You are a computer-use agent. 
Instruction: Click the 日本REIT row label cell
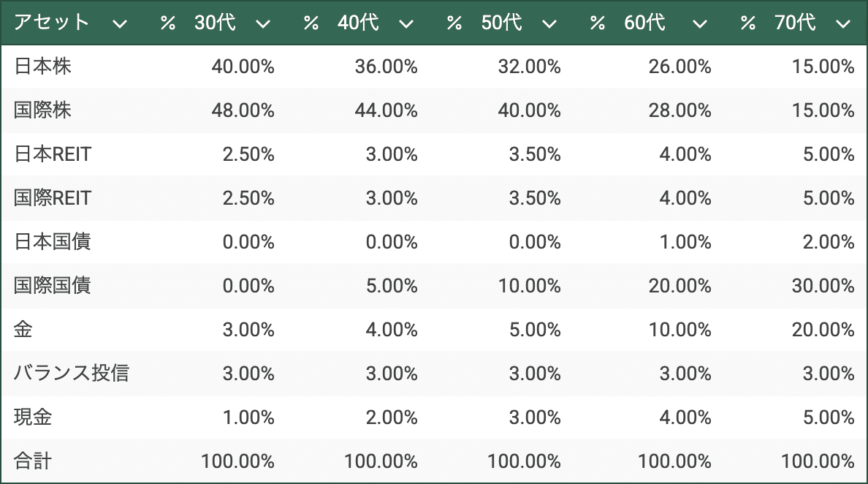click(53, 155)
